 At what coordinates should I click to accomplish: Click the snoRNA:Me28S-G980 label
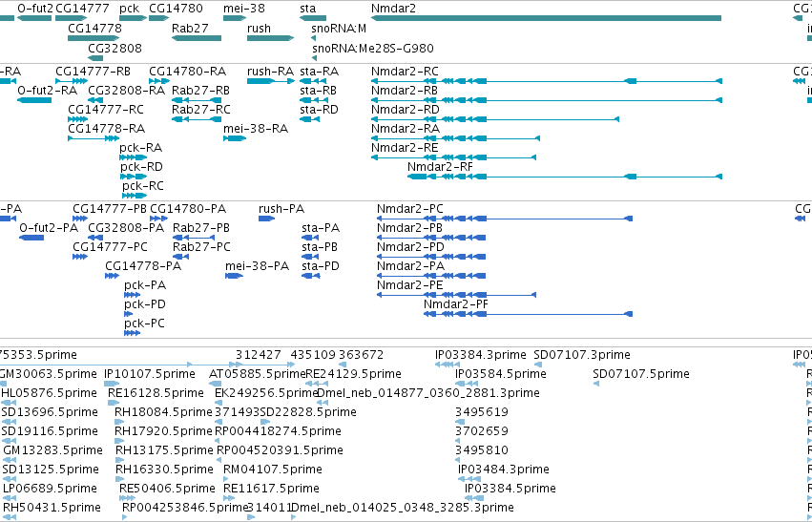coord(372,48)
